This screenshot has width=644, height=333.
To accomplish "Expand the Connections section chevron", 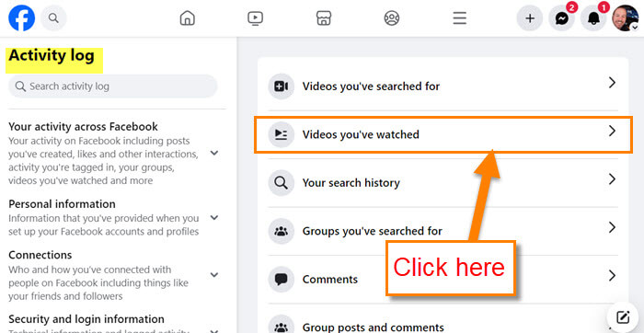I will tap(214, 275).
